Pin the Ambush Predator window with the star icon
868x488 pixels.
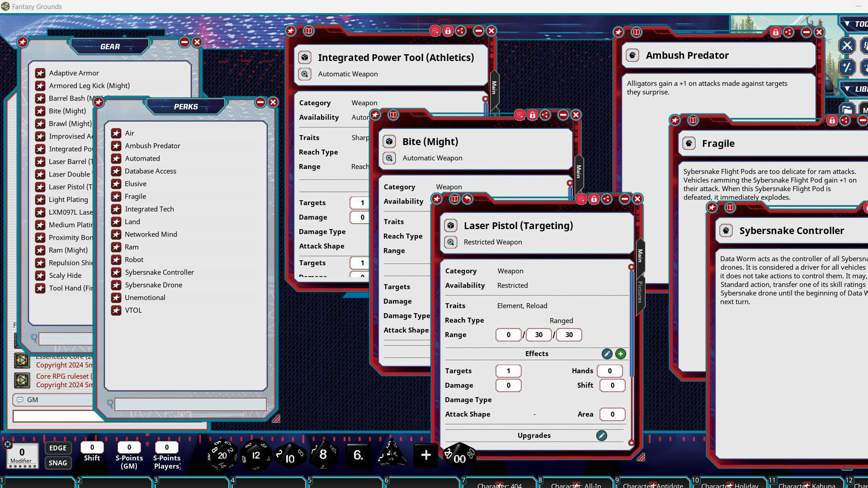(619, 32)
